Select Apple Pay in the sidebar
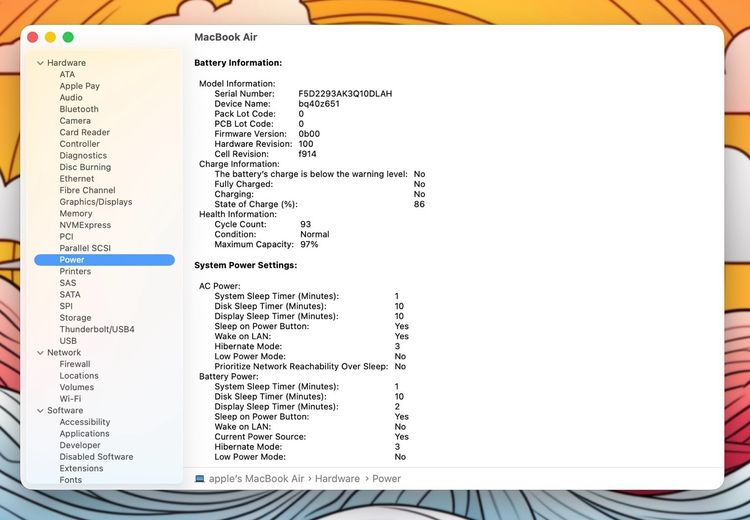Image resolution: width=750 pixels, height=520 pixels. 79,86
